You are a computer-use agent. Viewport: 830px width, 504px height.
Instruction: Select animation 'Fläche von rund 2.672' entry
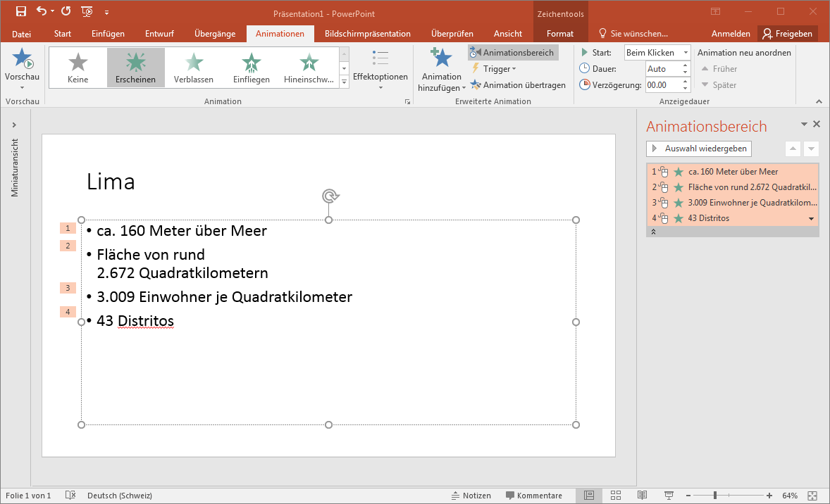(x=733, y=187)
